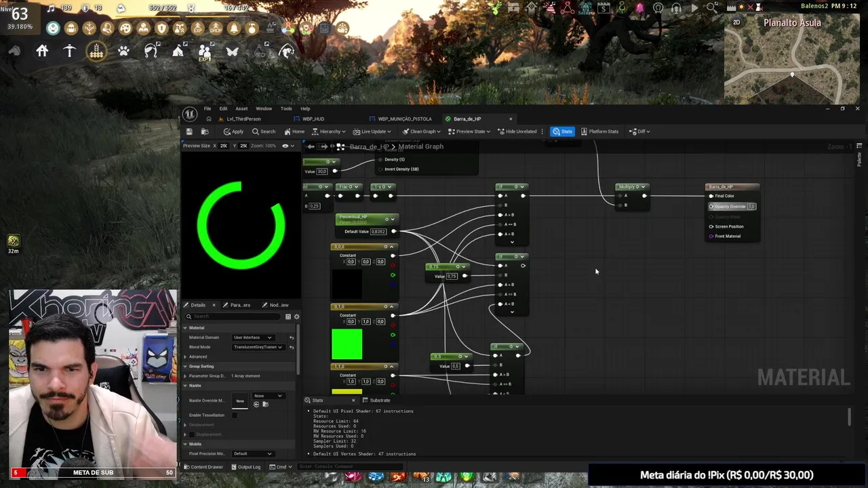Collapse the Group Sorting section
This screenshot has width=868, height=488.
point(185,367)
